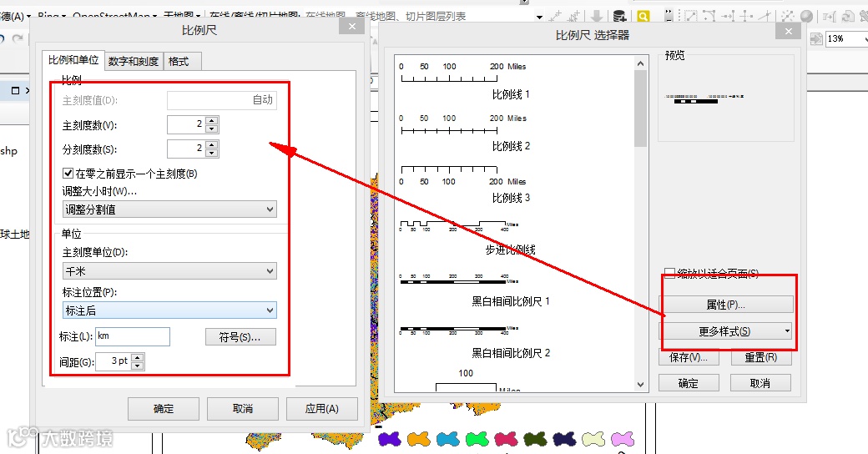This screenshot has width=868, height=454.
Task: Switch to the 数字和刻度 tab
Action: tap(134, 62)
